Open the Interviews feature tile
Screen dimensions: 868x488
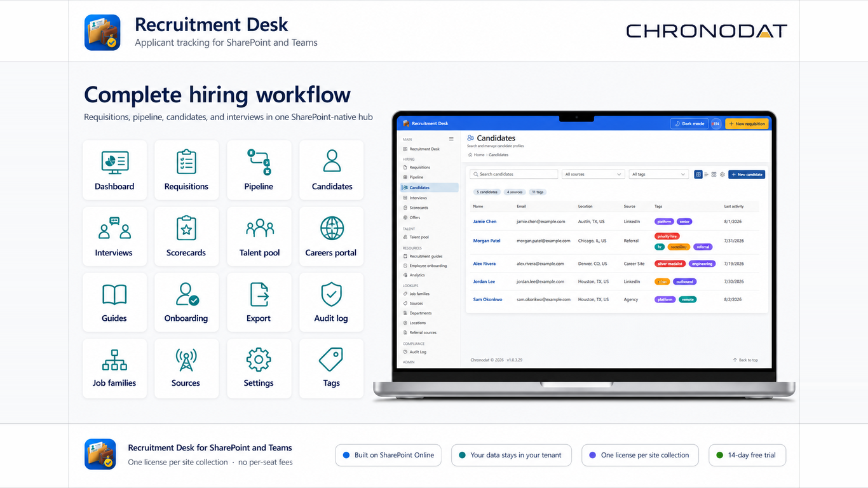[x=114, y=236]
